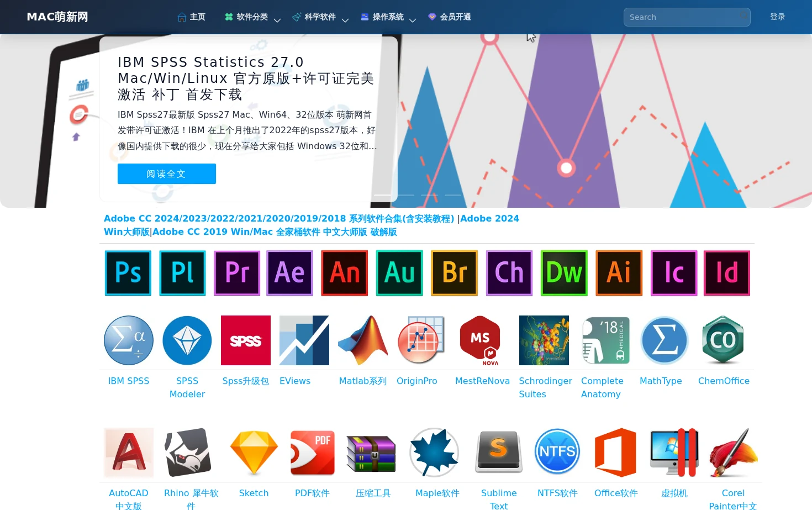
Task: Open the PDF软件 text link
Action: click(313, 493)
